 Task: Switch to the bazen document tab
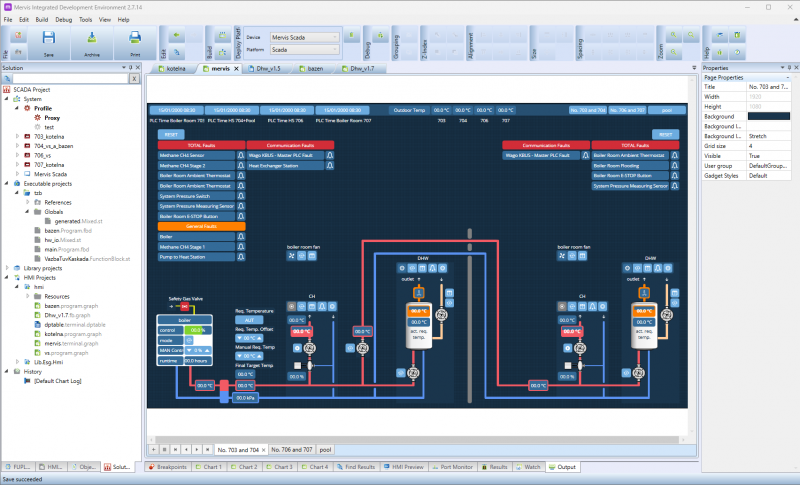pyautogui.click(x=314, y=68)
